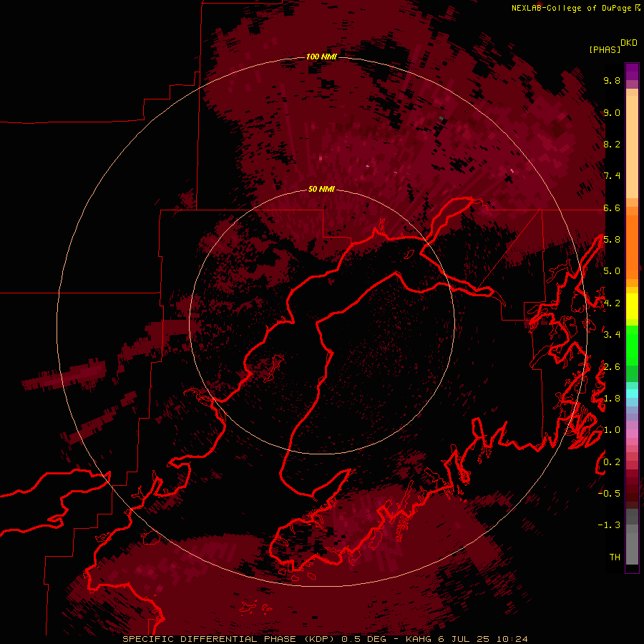The height and width of the screenshot is (644, 644).
Task: Pick the gray band beside TH
Action: point(632,549)
